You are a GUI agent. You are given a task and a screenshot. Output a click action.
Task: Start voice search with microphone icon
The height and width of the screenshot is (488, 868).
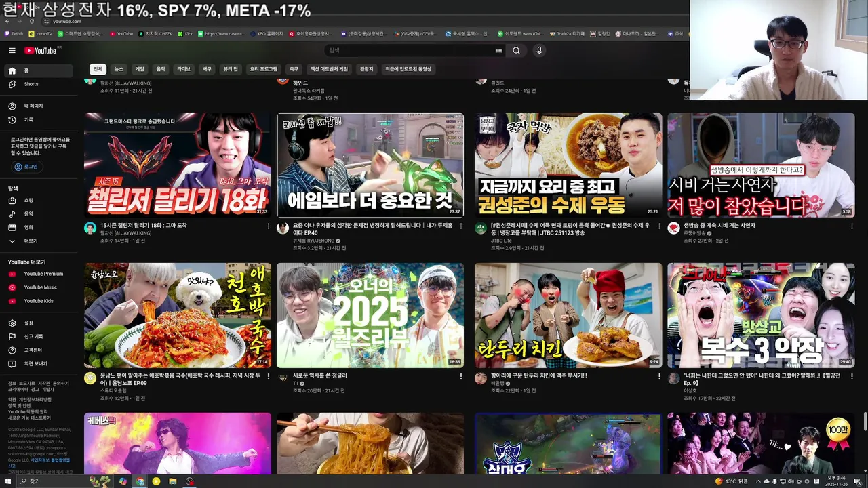pyautogui.click(x=539, y=51)
